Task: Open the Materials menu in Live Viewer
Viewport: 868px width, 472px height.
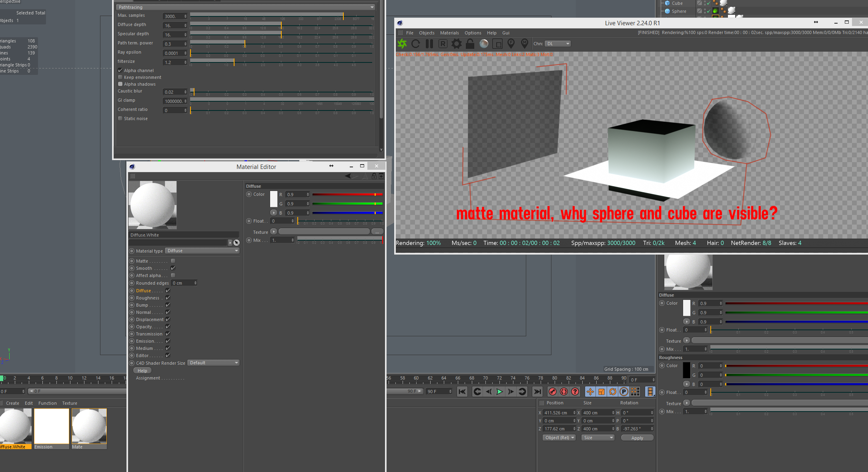Action: [449, 33]
